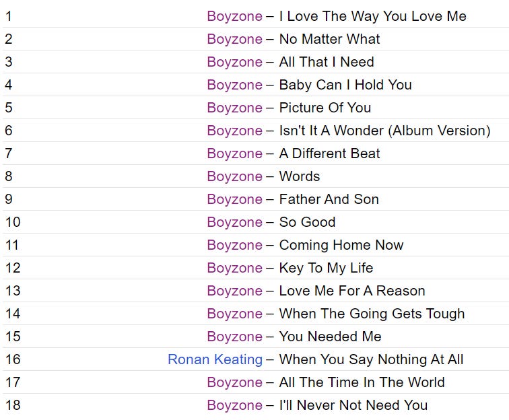
Task: Select track title "Baby Can I Hold You"
Action: coord(345,85)
